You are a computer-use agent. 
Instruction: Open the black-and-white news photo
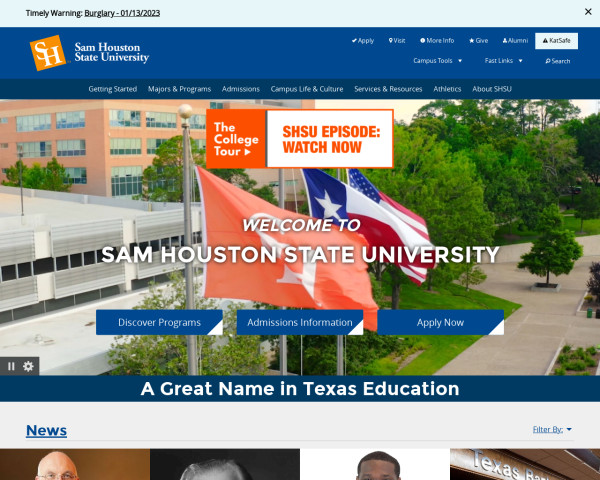225,464
